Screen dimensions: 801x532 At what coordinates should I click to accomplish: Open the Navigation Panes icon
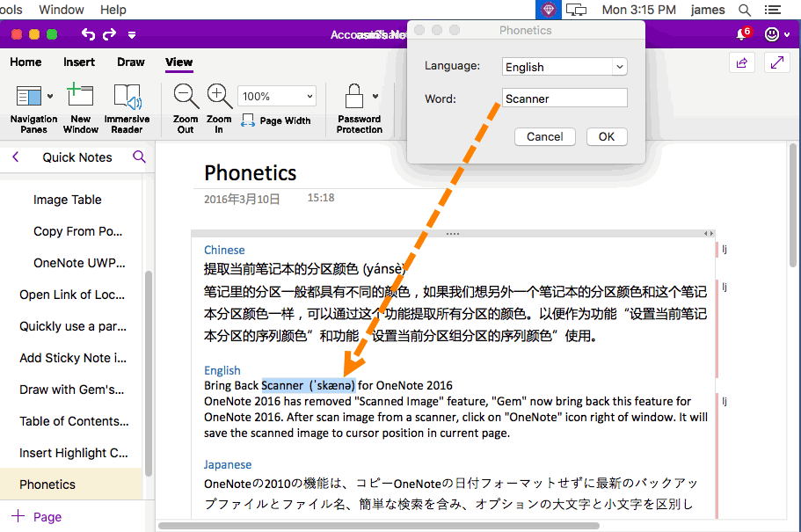tap(29, 96)
